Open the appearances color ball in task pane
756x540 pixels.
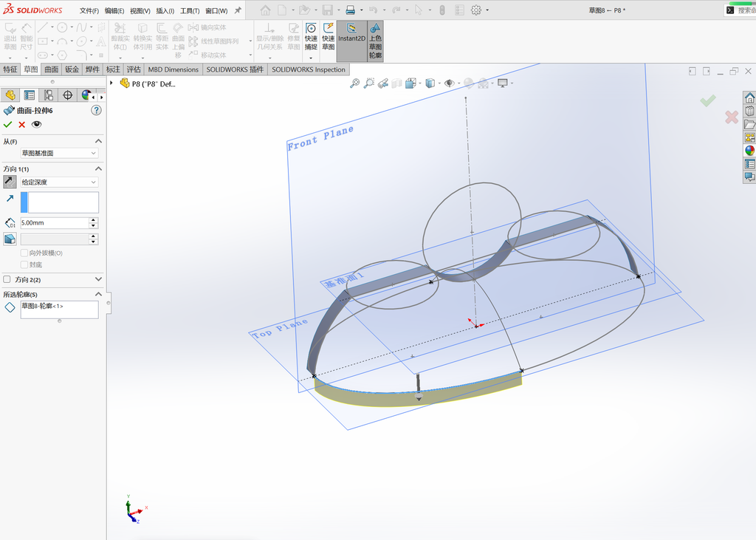[749, 151]
